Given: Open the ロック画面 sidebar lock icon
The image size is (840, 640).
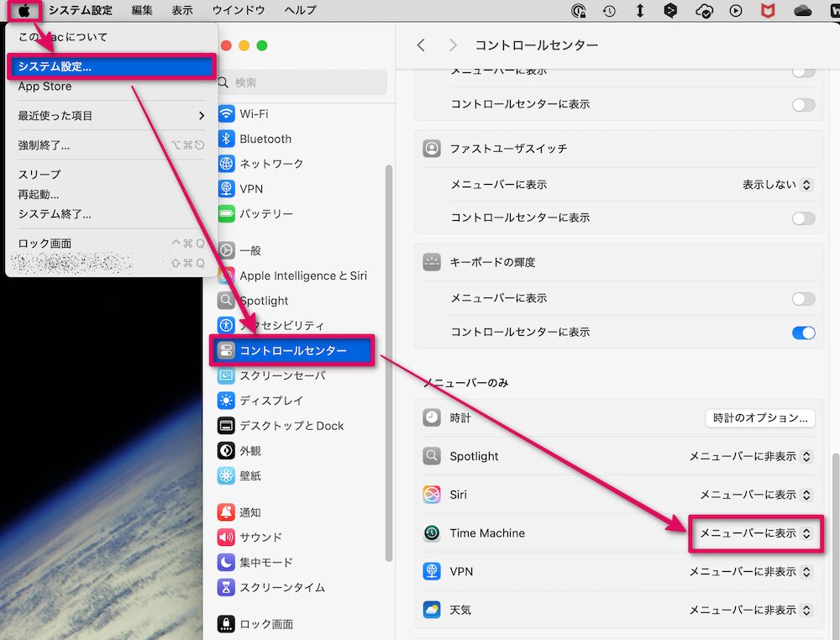Looking at the screenshot, I should (x=227, y=623).
